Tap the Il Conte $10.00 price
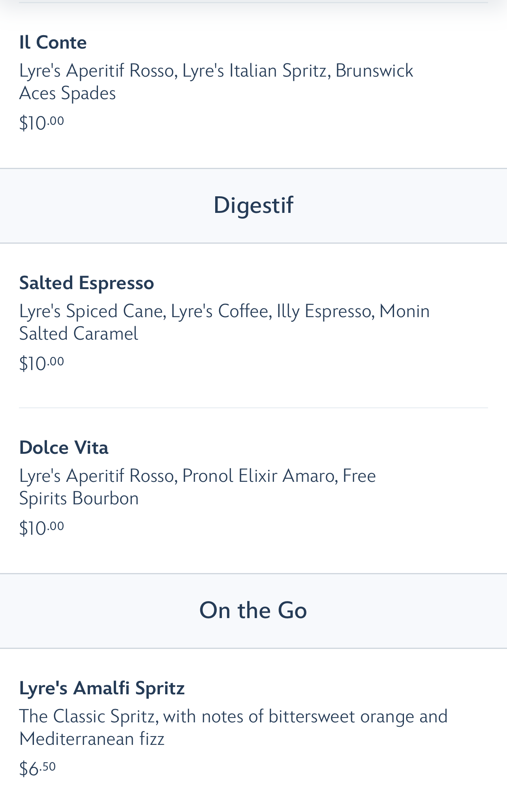 coord(41,123)
